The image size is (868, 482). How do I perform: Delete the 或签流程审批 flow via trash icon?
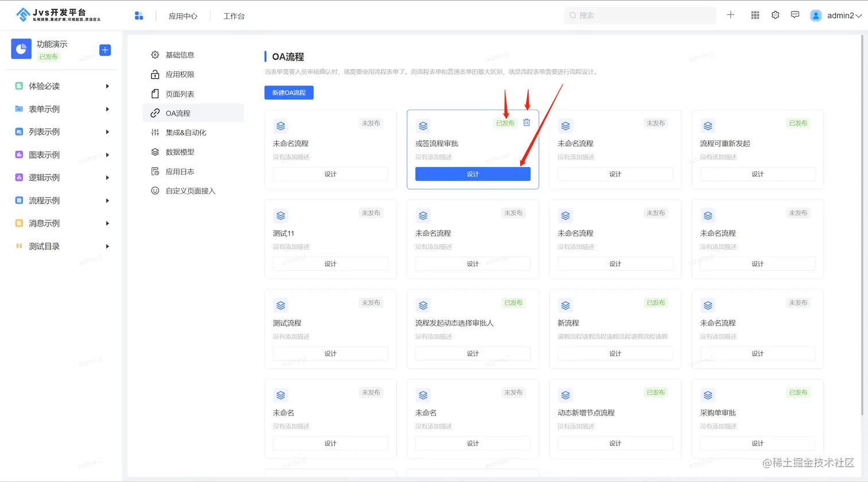(x=526, y=122)
